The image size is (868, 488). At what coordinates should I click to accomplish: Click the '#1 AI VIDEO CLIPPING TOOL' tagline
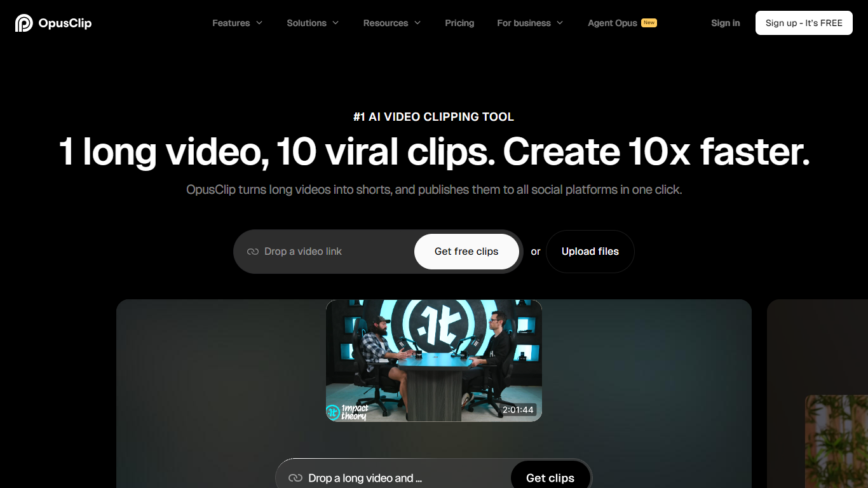pos(434,117)
